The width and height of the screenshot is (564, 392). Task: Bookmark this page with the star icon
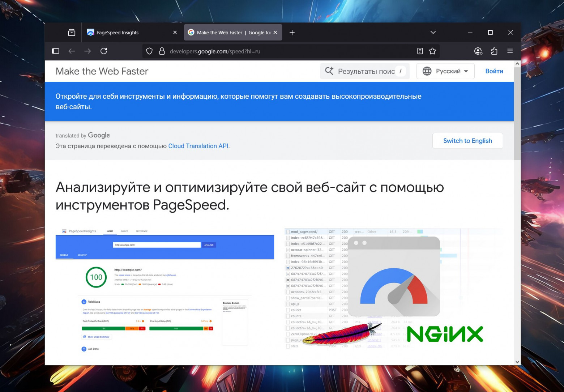pos(432,51)
